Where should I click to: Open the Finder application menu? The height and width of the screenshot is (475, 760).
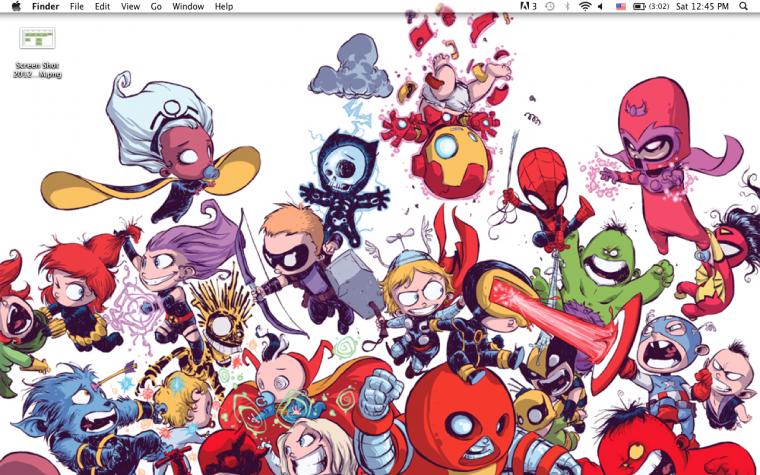(46, 6)
